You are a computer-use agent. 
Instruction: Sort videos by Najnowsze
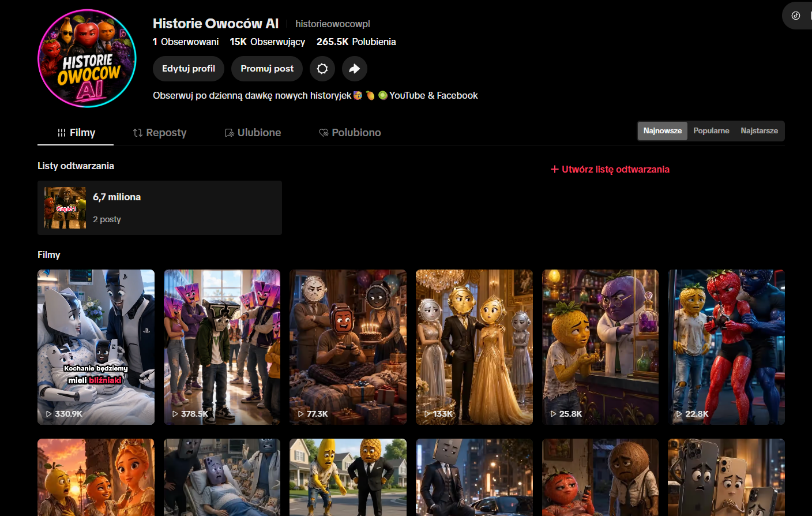point(663,131)
